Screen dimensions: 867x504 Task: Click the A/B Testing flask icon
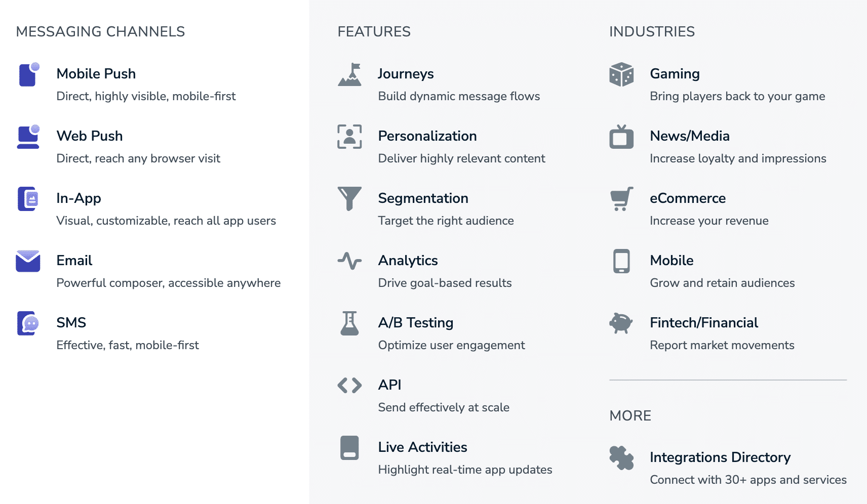[x=350, y=323]
